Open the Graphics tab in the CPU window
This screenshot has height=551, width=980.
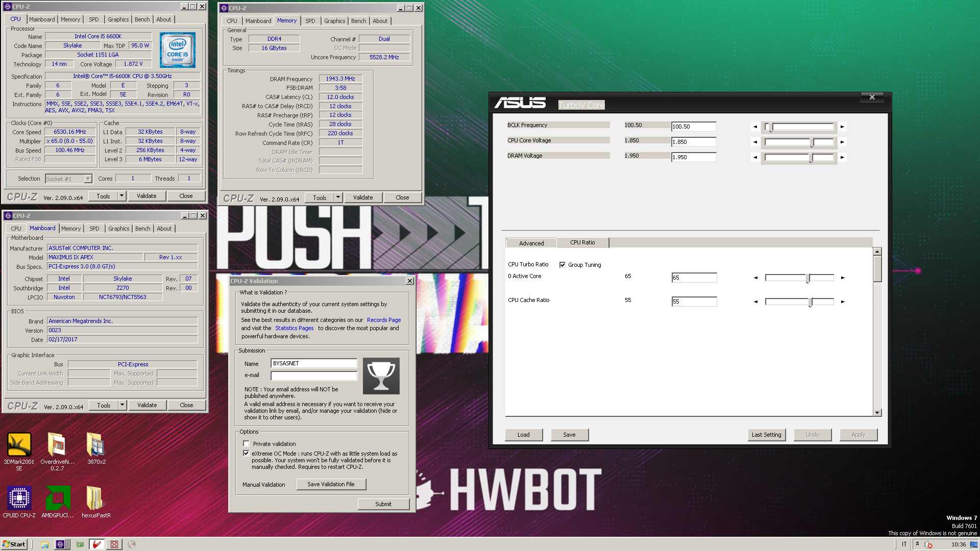118,19
